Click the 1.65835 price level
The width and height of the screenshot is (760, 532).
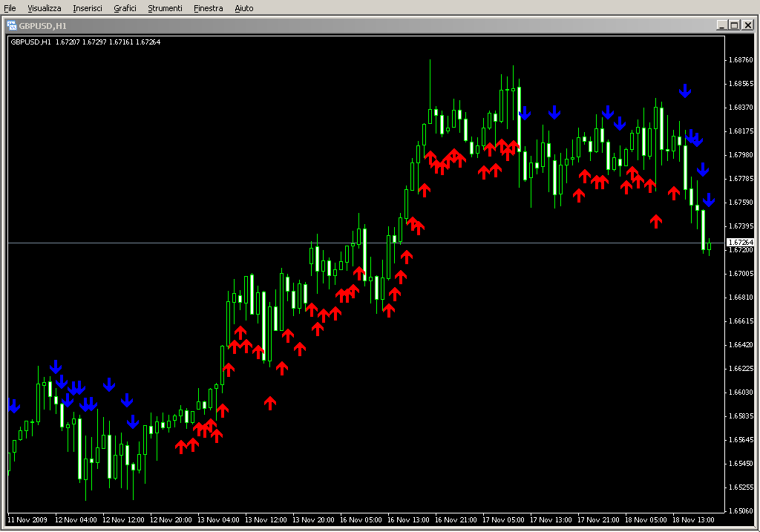pyautogui.click(x=741, y=416)
